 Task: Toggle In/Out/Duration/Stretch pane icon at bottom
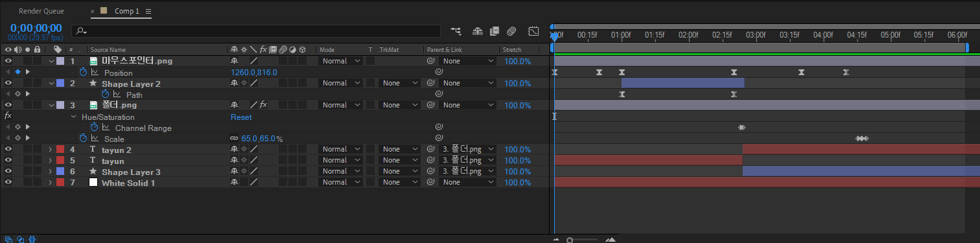click(x=32, y=238)
